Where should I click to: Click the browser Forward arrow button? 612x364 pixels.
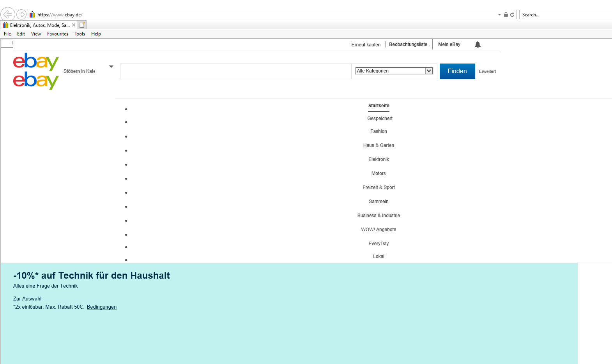click(21, 14)
